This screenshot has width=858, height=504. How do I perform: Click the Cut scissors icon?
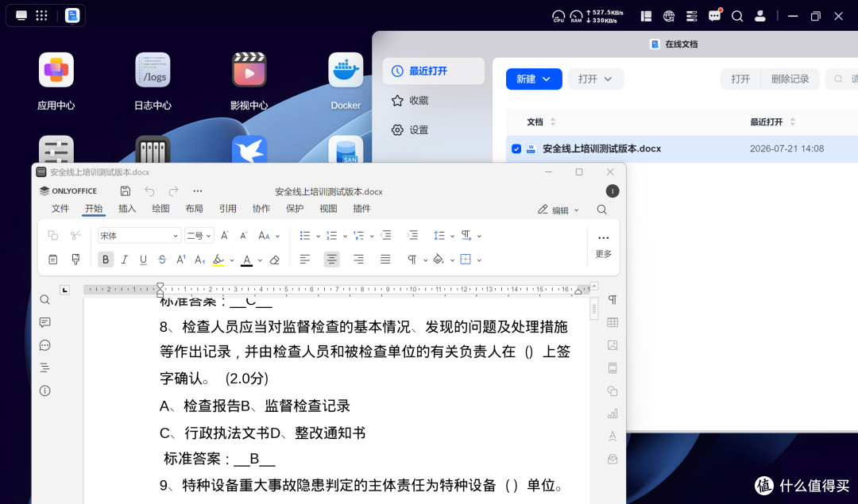(x=76, y=235)
